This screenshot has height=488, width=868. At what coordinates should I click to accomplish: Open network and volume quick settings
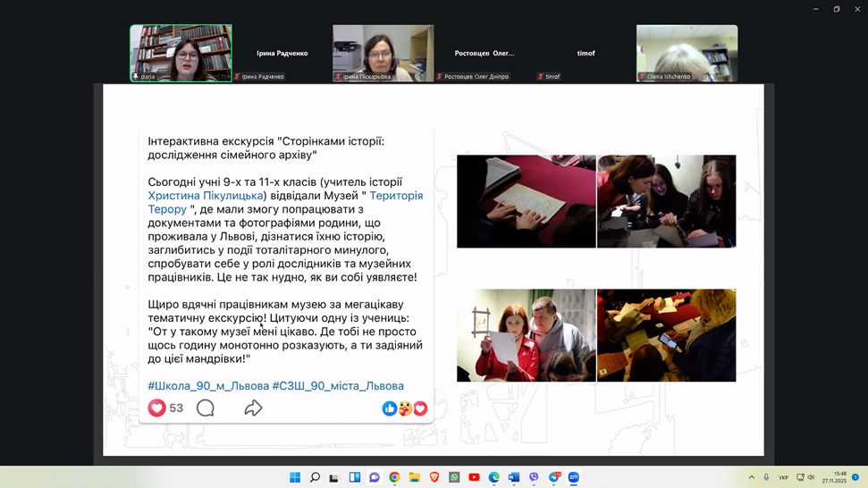tap(805, 477)
